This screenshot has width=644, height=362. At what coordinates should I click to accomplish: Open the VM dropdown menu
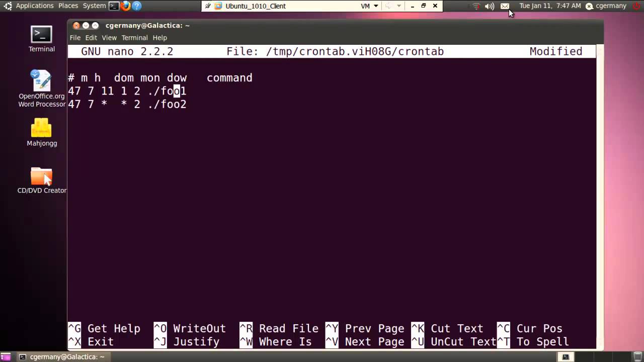point(369,6)
